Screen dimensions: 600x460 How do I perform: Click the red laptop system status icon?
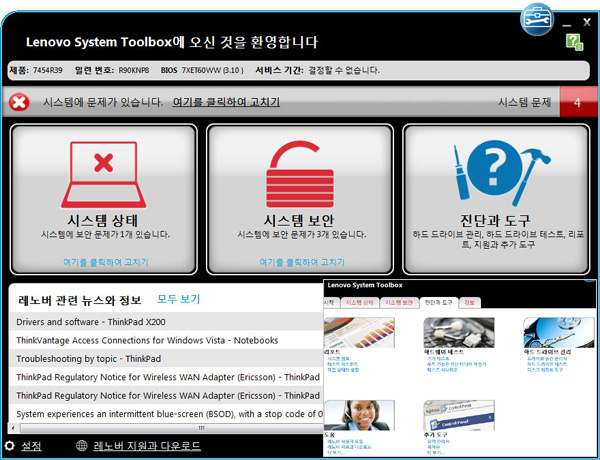[x=104, y=175]
